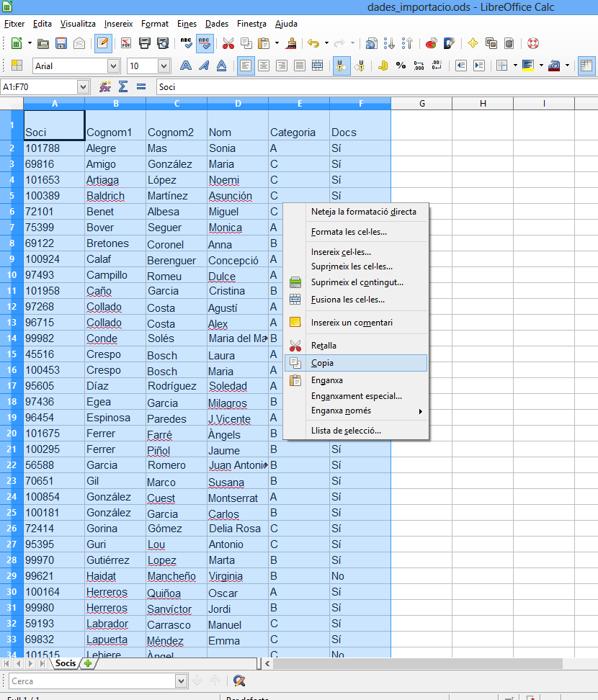Select Copia in the context menu
Image resolution: width=598 pixels, height=700 pixels.
[x=322, y=363]
